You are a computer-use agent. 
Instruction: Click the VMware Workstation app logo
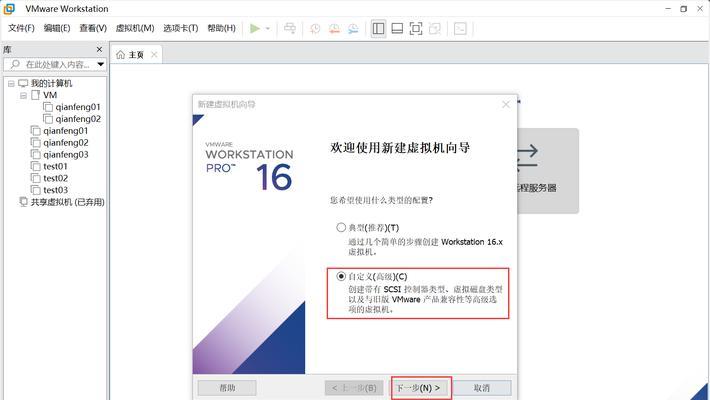[x=9, y=9]
